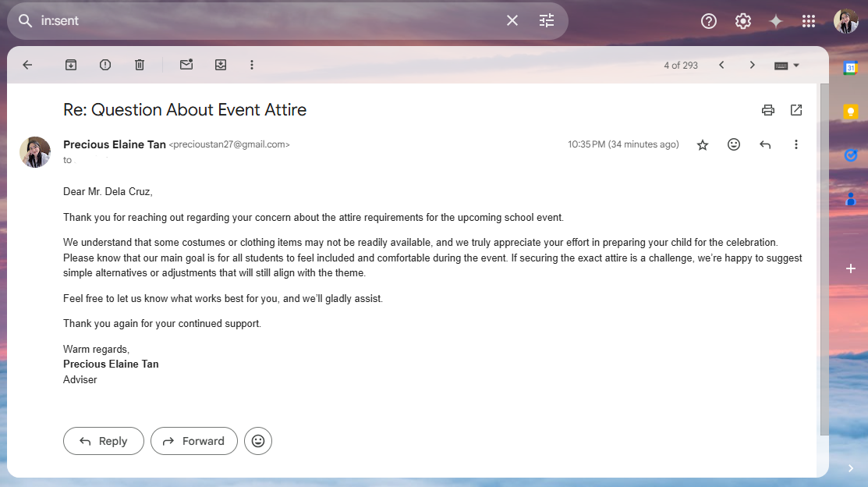The image size is (868, 487).
Task: Click the 10:35 PM timestamp
Action: pyautogui.click(x=623, y=144)
